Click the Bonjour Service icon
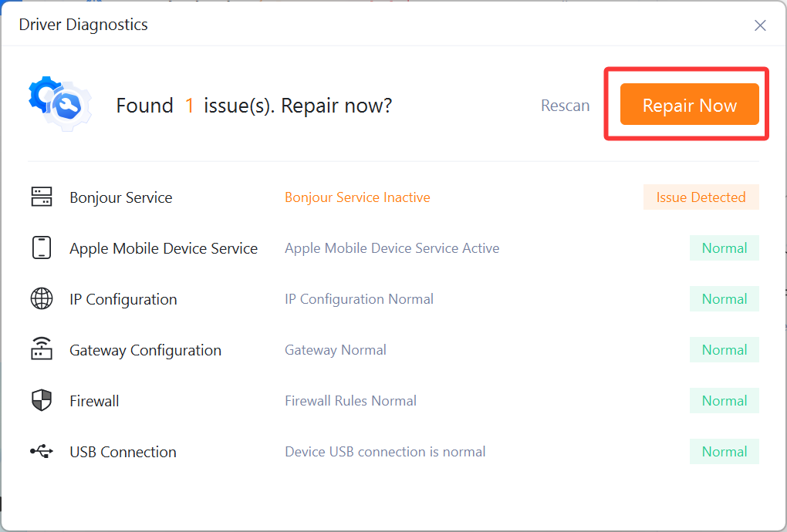The image size is (787, 532). (42, 197)
